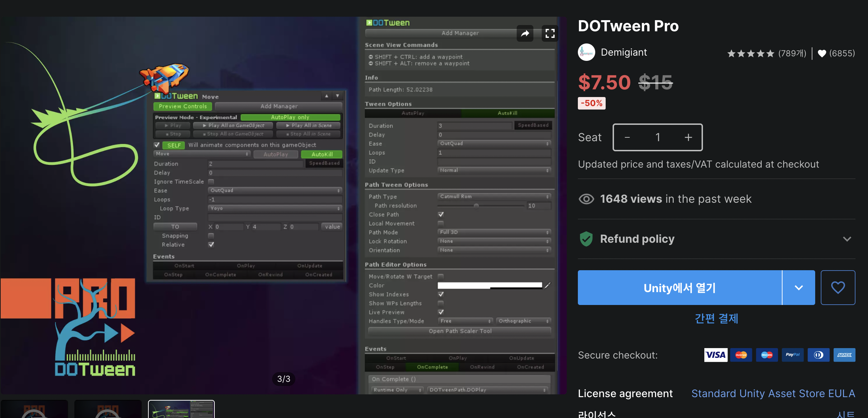Image resolution: width=868 pixels, height=418 pixels.
Task: Expand the Refund policy section
Action: 848,239
